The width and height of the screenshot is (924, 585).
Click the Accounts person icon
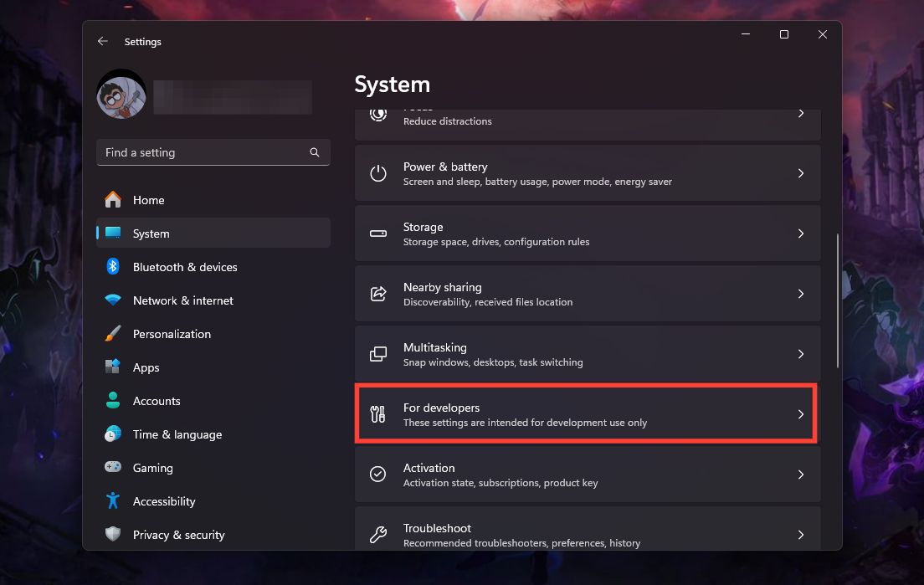pyautogui.click(x=113, y=401)
